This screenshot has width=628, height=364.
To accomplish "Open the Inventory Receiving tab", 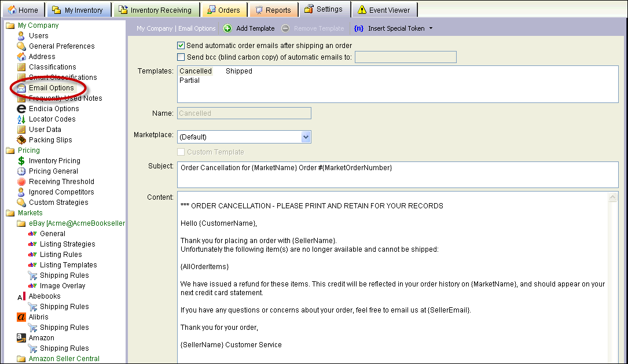I will point(156,10).
